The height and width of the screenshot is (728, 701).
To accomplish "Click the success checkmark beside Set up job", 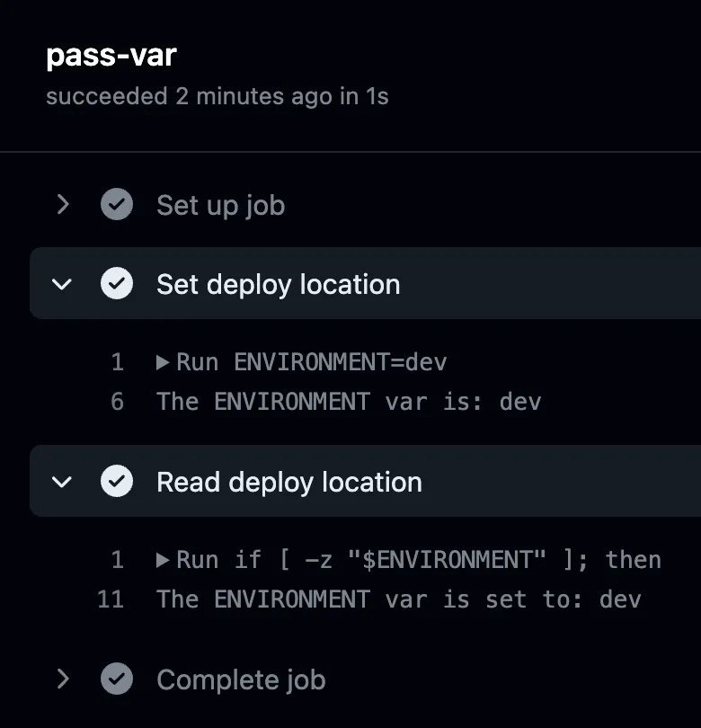I will point(117,205).
